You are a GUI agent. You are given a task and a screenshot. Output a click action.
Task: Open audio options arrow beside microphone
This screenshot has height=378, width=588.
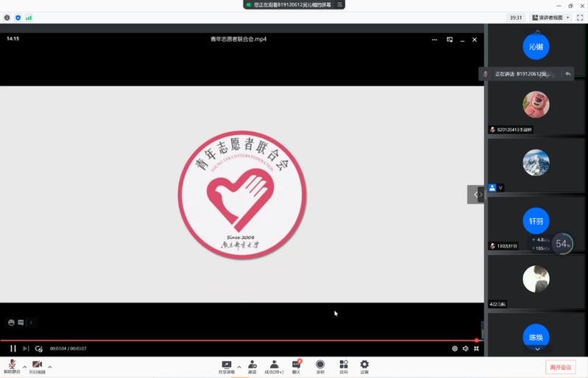[25, 366]
